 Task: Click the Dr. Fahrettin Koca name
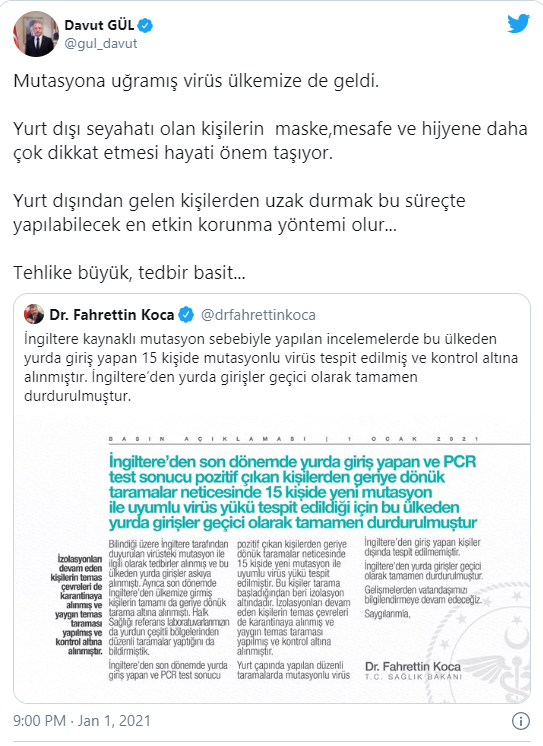(x=112, y=315)
